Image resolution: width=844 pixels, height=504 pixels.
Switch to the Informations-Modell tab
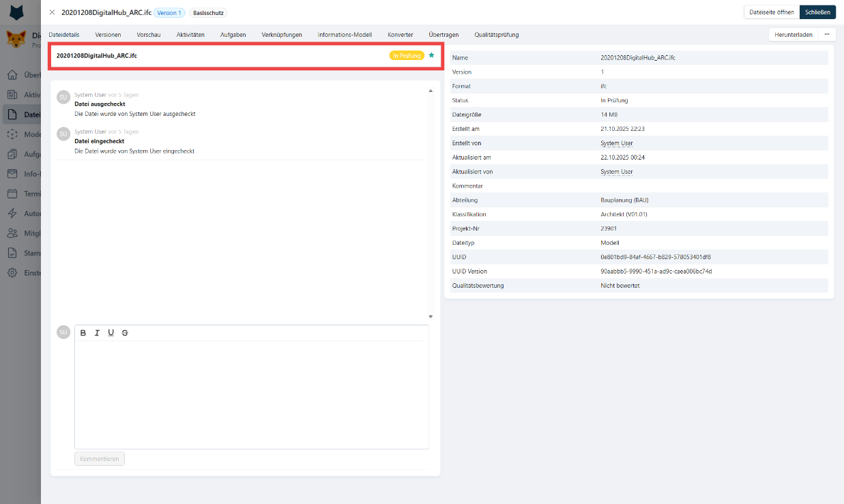[345, 35]
